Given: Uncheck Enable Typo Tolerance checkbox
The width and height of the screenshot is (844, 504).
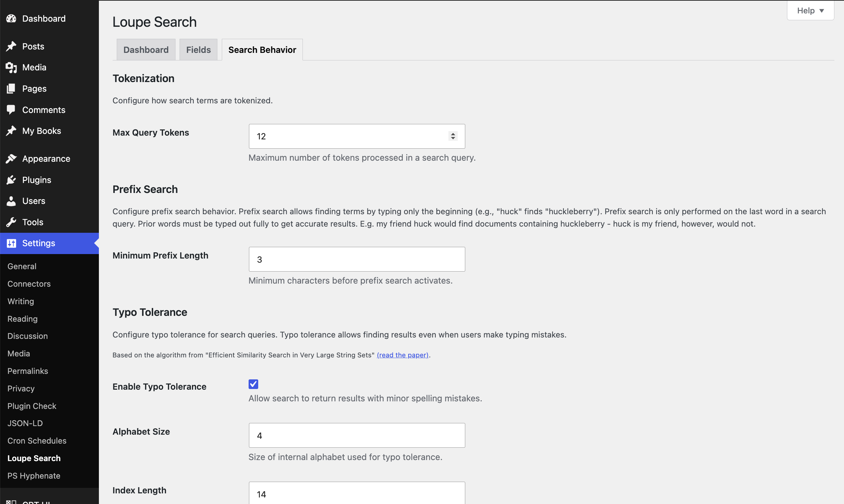Looking at the screenshot, I should click(253, 384).
